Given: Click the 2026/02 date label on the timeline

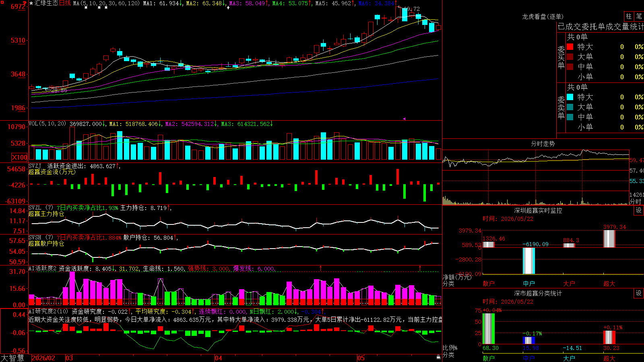Looking at the screenshot, I should click(x=43, y=358).
